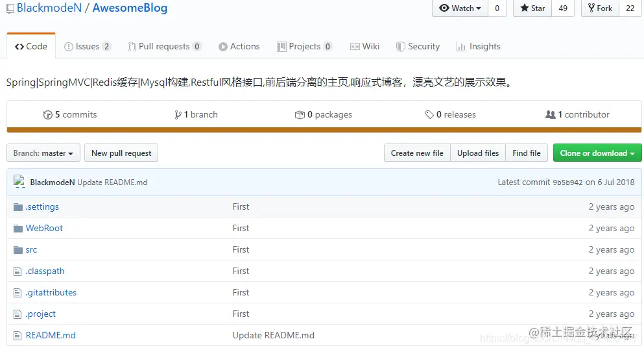View the 22 forks count

point(630,8)
